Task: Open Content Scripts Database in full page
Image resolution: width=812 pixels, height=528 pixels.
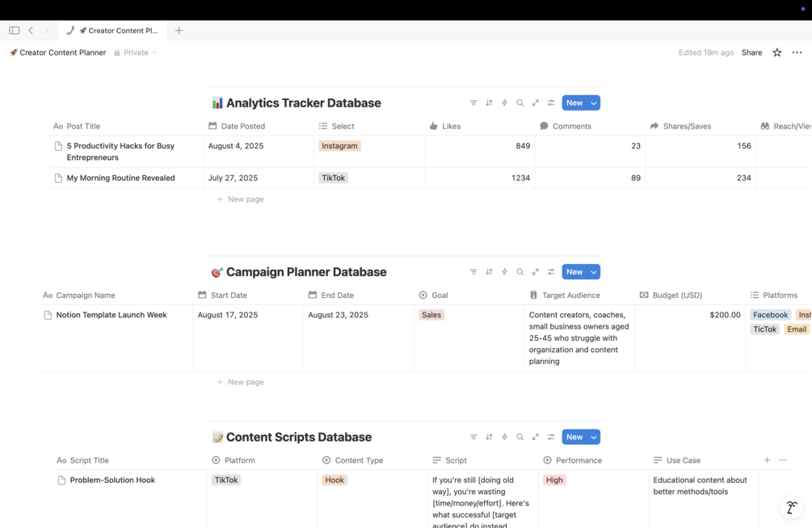Action: pos(535,438)
